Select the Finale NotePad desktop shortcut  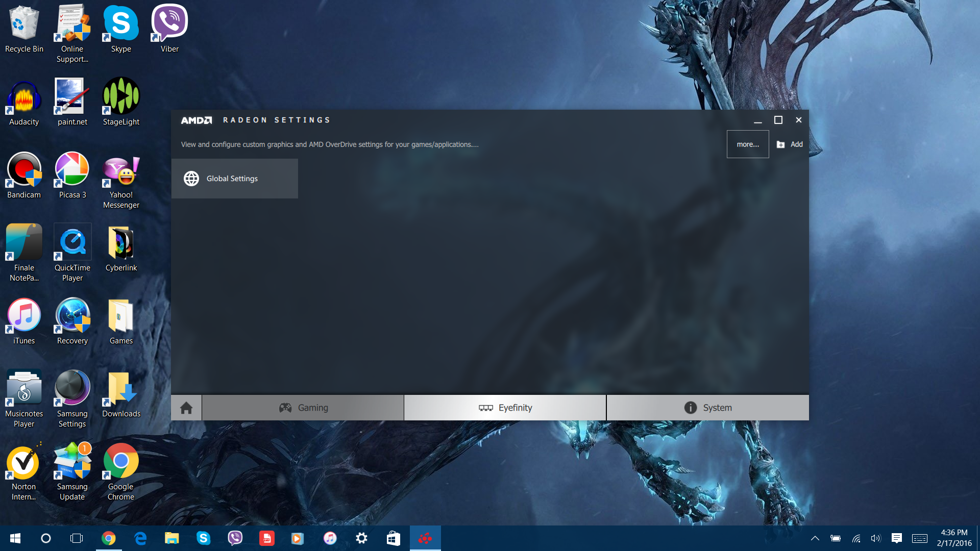pyautogui.click(x=24, y=253)
